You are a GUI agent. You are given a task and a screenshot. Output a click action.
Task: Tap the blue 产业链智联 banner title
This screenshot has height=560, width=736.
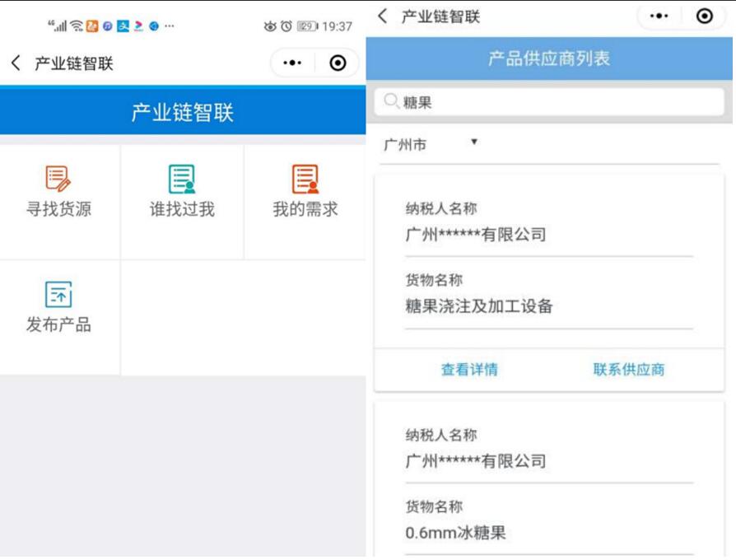182,113
